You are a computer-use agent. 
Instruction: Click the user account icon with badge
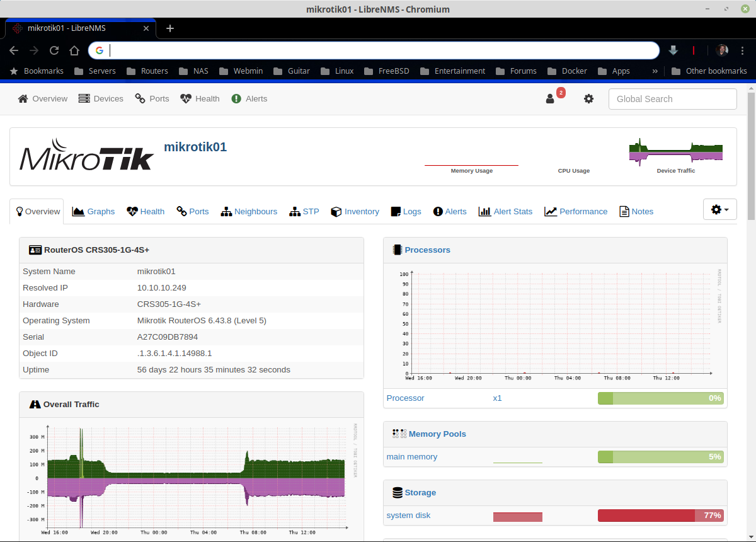[554, 97]
